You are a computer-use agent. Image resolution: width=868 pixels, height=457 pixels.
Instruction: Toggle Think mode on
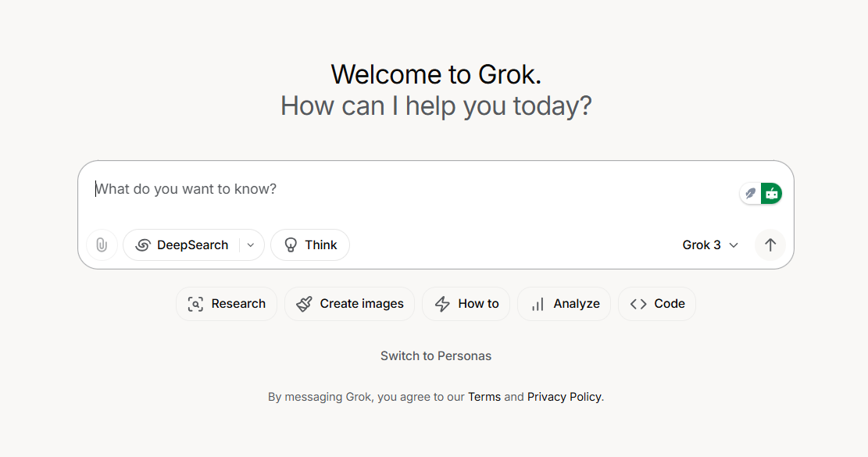point(309,245)
